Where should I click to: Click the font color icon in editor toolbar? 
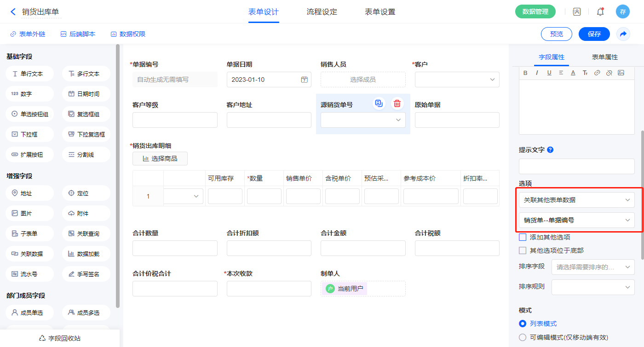click(573, 73)
